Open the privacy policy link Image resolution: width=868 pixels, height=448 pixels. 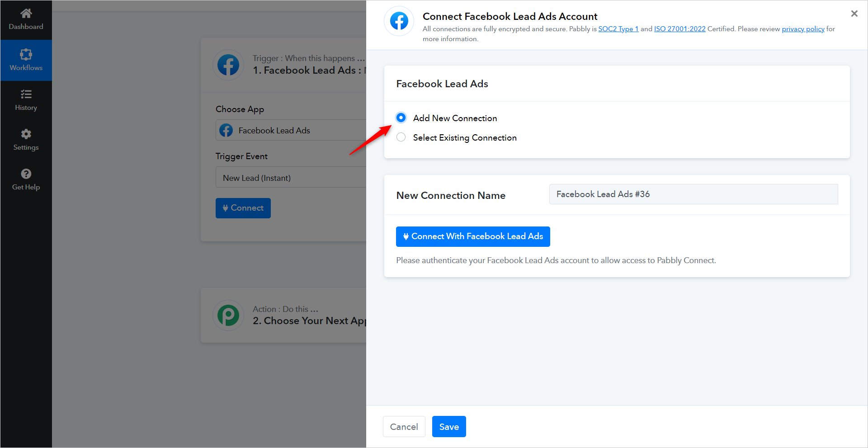coord(803,29)
